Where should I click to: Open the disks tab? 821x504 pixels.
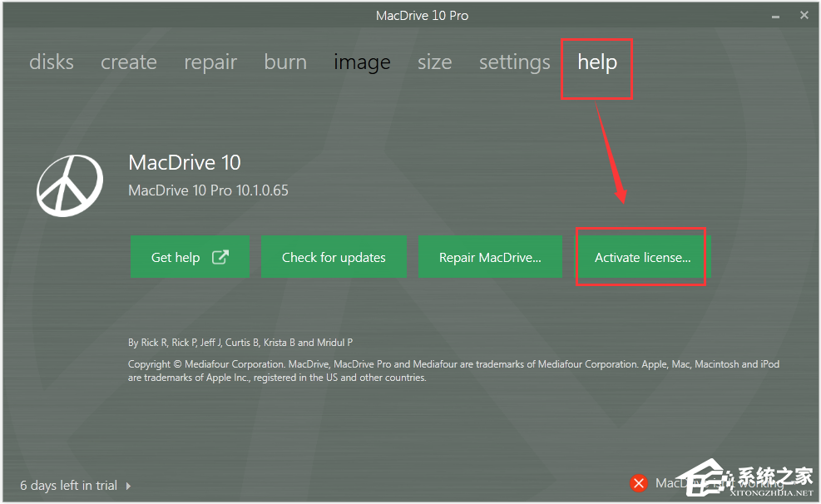pos(52,62)
